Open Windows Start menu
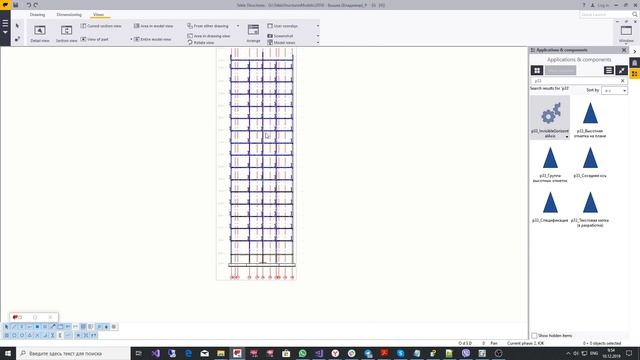Image resolution: width=640 pixels, height=360 pixels. (8, 353)
